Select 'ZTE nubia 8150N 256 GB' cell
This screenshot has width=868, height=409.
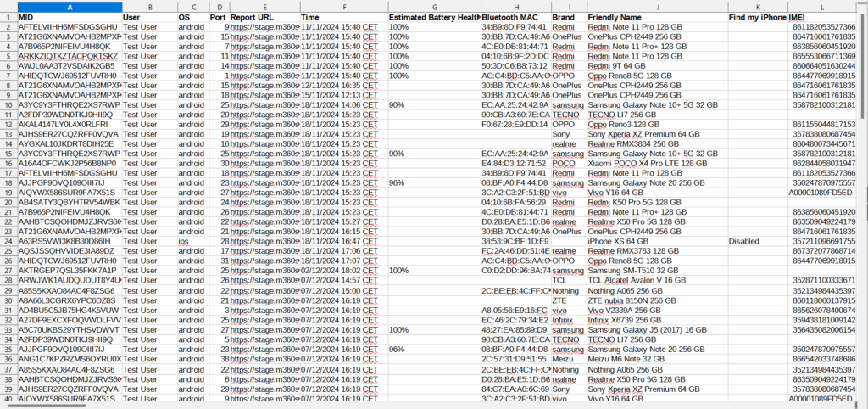tap(657, 300)
